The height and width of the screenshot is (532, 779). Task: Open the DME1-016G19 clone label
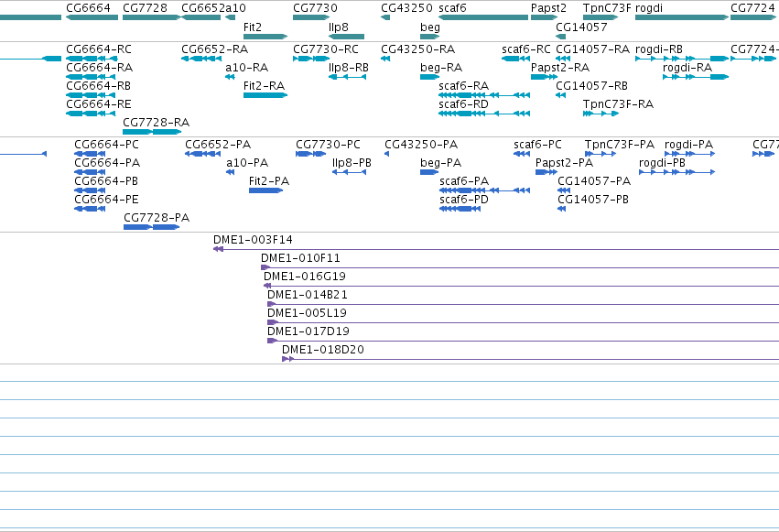point(305,277)
